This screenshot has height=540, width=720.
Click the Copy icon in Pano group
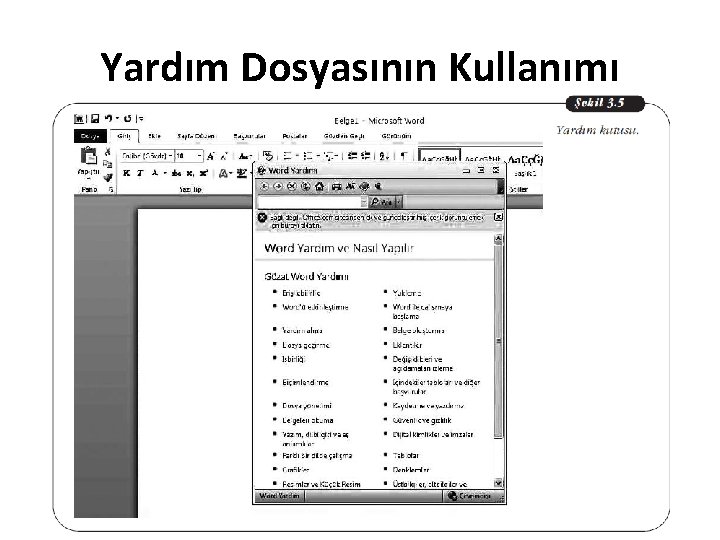click(x=108, y=164)
